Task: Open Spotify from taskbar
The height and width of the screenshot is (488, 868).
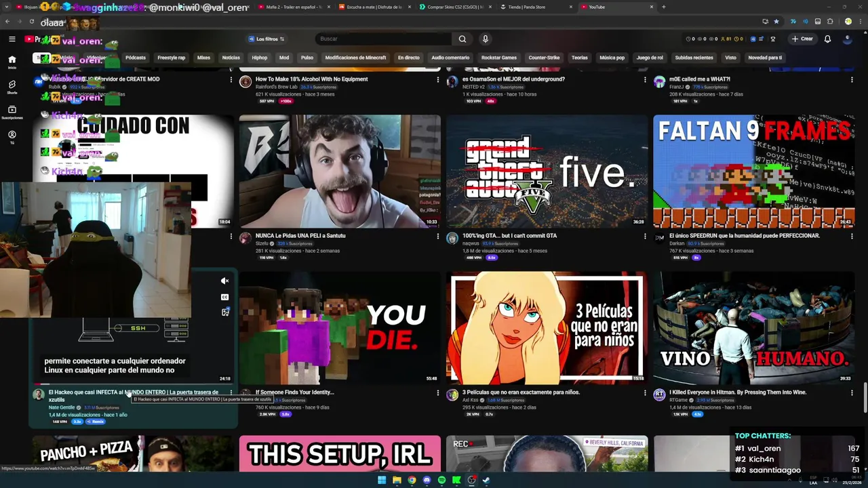Action: pos(441,480)
